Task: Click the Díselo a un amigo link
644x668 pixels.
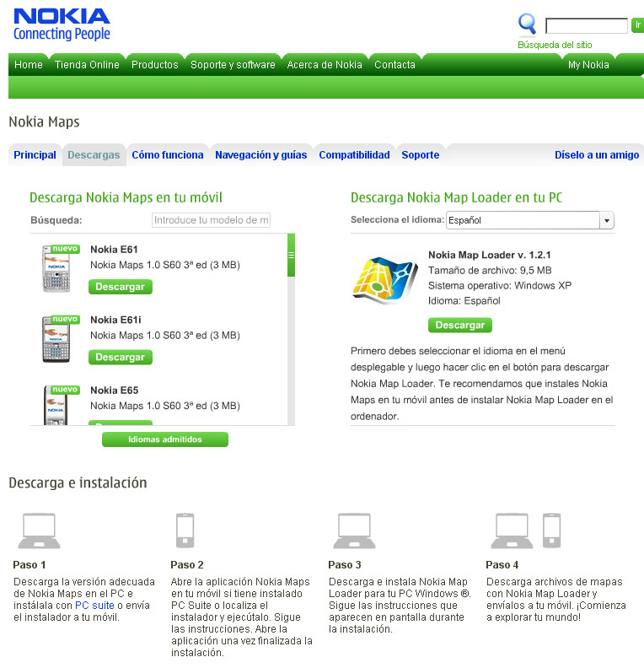Action: coord(597,155)
